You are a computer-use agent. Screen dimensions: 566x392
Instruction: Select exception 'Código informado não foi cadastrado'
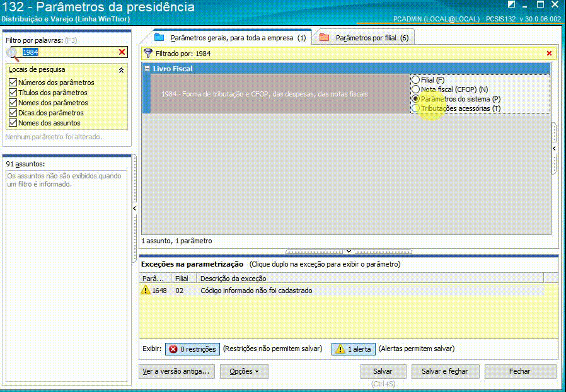click(x=257, y=291)
